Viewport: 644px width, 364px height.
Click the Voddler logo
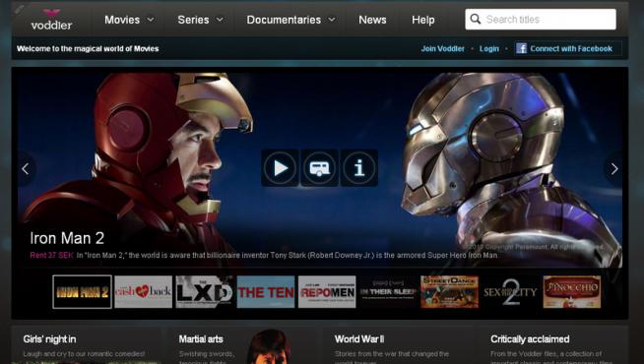pyautogui.click(x=51, y=20)
